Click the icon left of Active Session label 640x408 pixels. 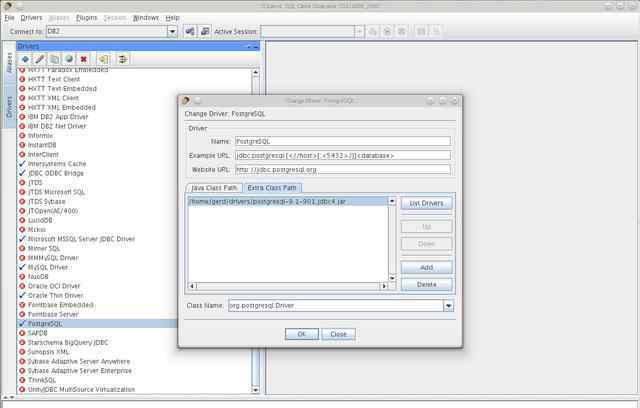click(205, 31)
